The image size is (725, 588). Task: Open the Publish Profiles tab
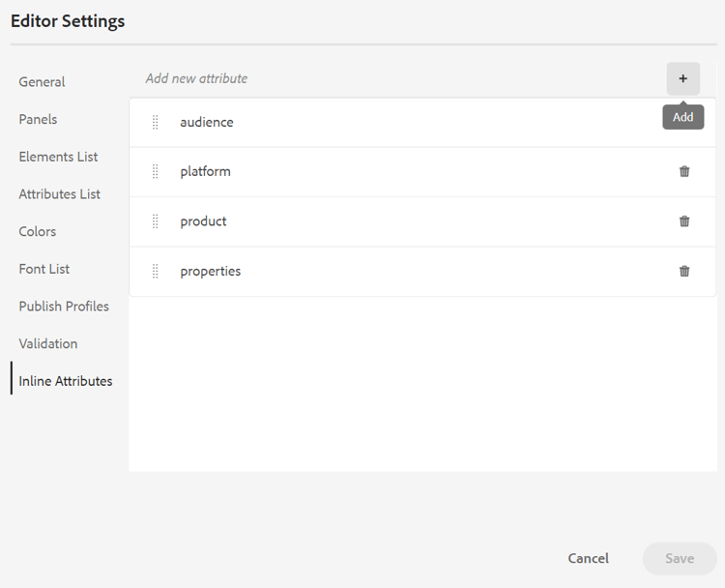coord(64,307)
